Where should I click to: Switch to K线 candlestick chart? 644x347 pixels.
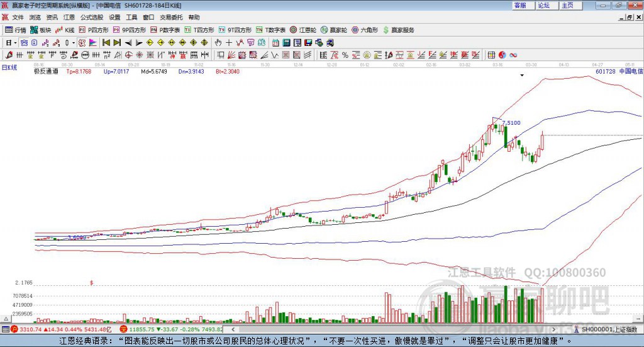(65, 30)
